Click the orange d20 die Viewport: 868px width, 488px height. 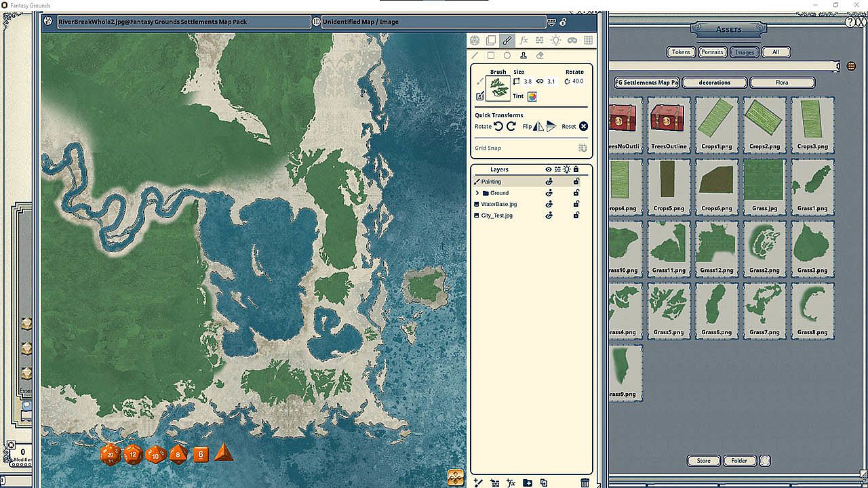click(111, 454)
